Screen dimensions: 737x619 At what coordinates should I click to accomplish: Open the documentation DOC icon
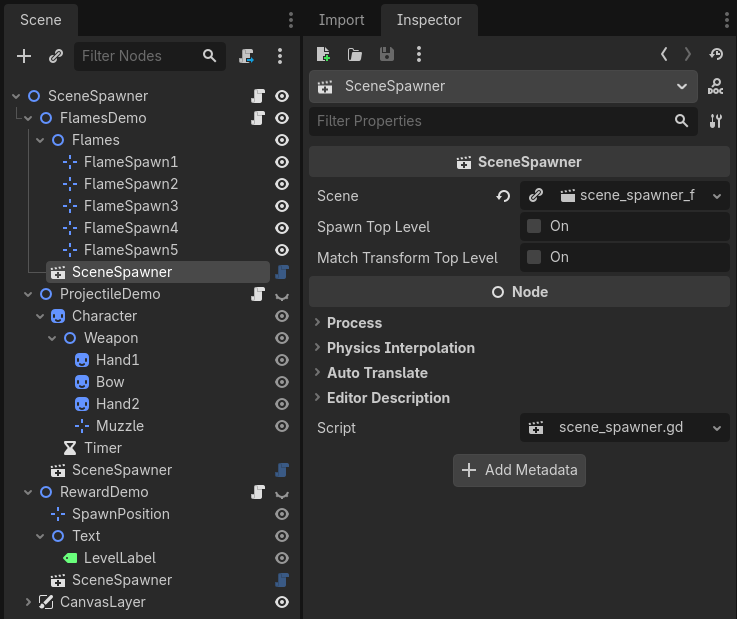(x=715, y=87)
